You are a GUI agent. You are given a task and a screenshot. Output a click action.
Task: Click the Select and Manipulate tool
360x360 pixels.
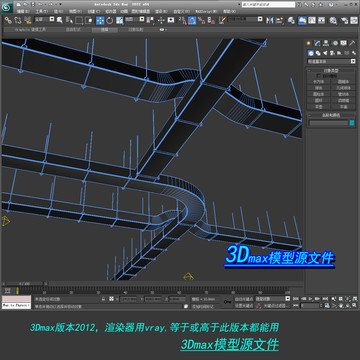[161, 20]
